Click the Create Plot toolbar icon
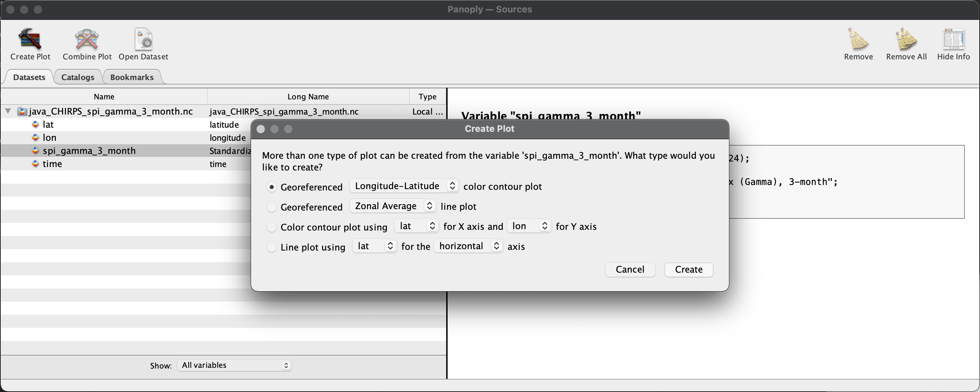The width and height of the screenshot is (980, 392). click(30, 43)
